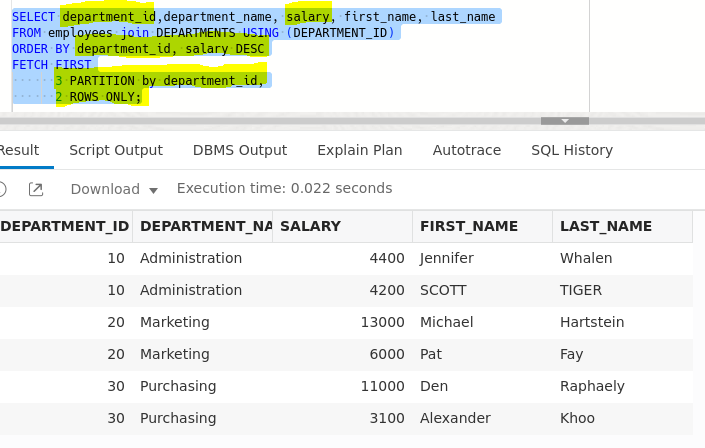This screenshot has width=705, height=448.
Task: Open the SQL History tab
Action: click(571, 150)
